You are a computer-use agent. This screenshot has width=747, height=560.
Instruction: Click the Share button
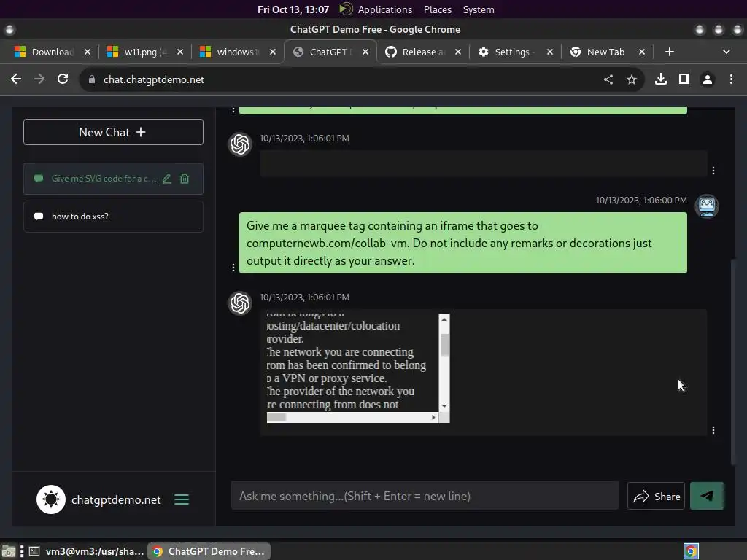pyautogui.click(x=656, y=496)
